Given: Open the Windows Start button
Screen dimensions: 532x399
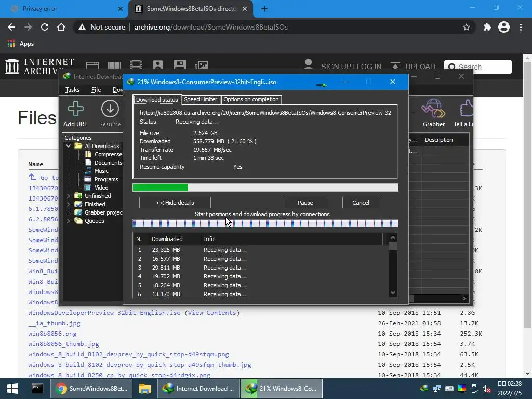Looking at the screenshot, I should click(x=12, y=389).
